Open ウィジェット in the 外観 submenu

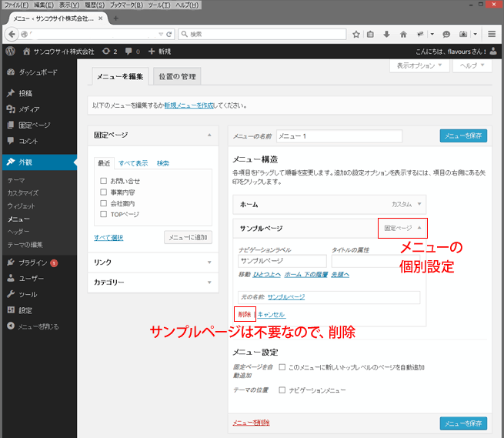21,206
